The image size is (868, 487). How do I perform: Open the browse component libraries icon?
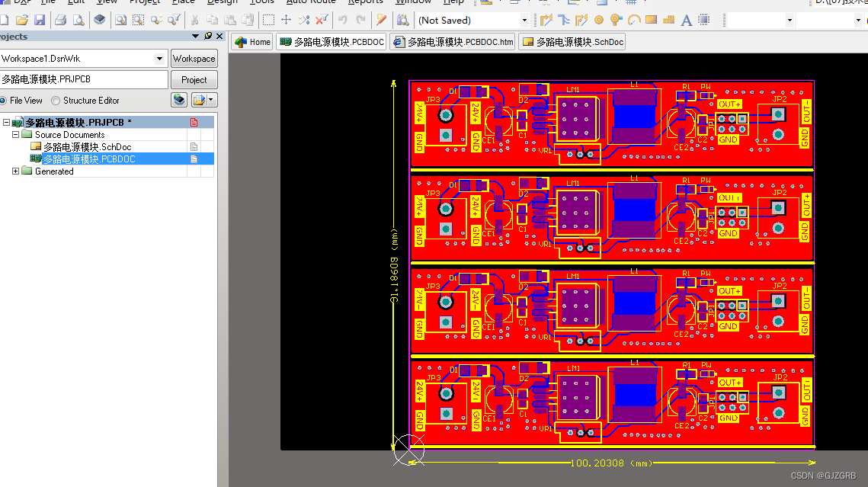click(x=402, y=21)
